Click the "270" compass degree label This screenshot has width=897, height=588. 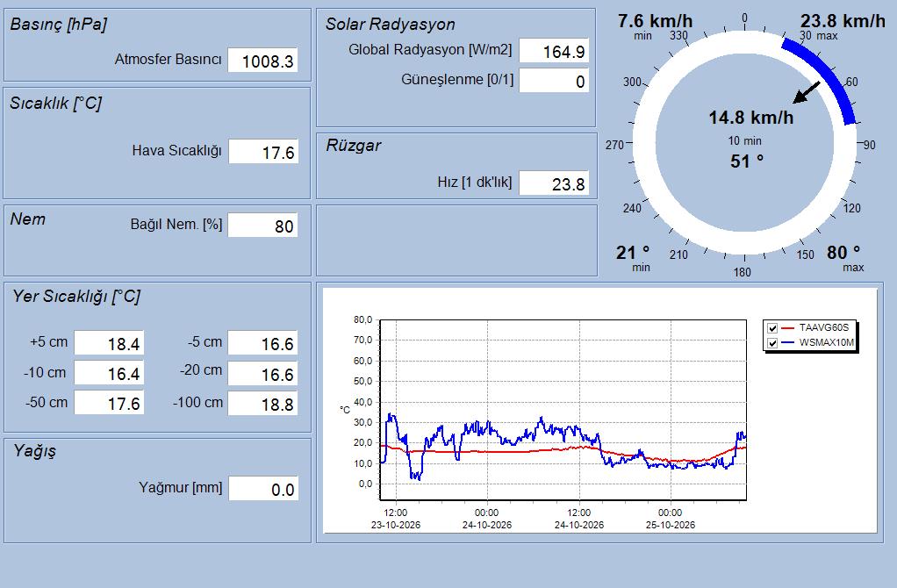[x=615, y=146]
